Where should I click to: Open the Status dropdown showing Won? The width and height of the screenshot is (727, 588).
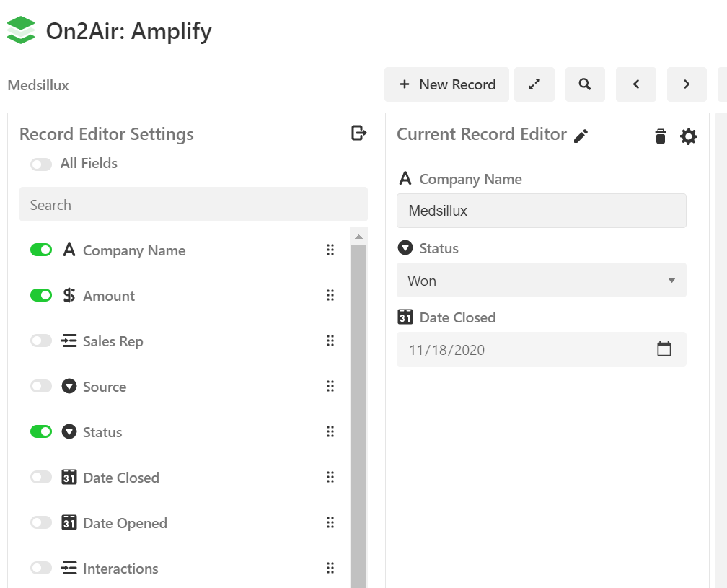(541, 280)
